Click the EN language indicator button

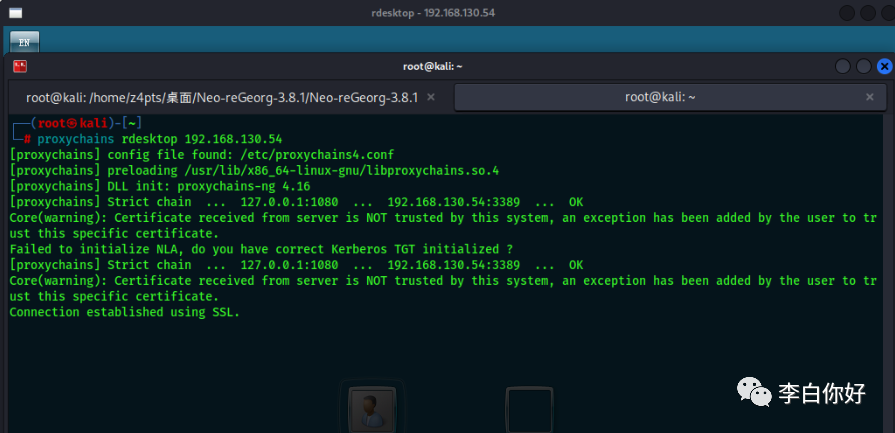coord(25,42)
